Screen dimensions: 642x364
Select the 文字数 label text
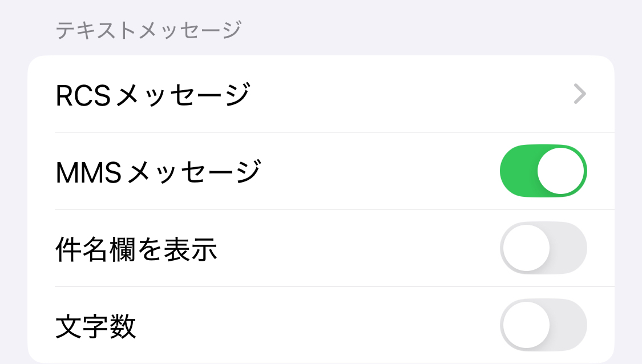tap(96, 326)
